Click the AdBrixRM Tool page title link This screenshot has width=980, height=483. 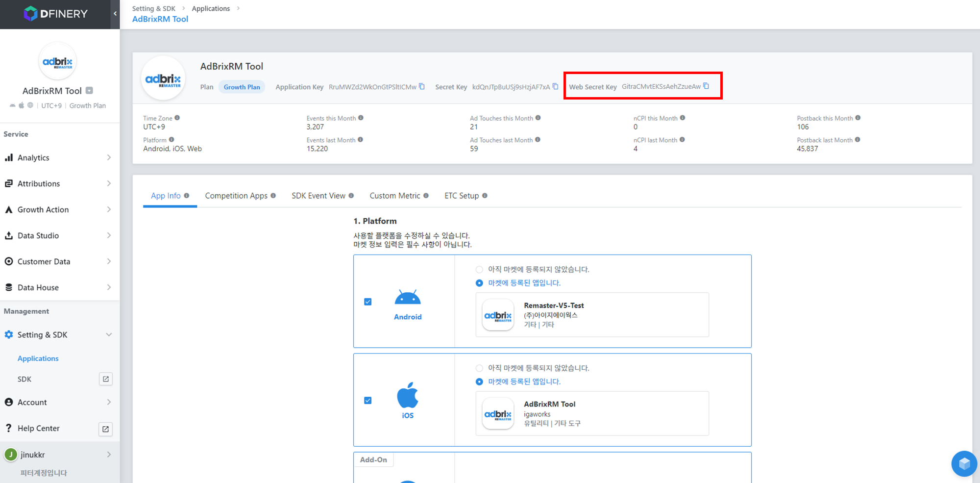click(160, 19)
